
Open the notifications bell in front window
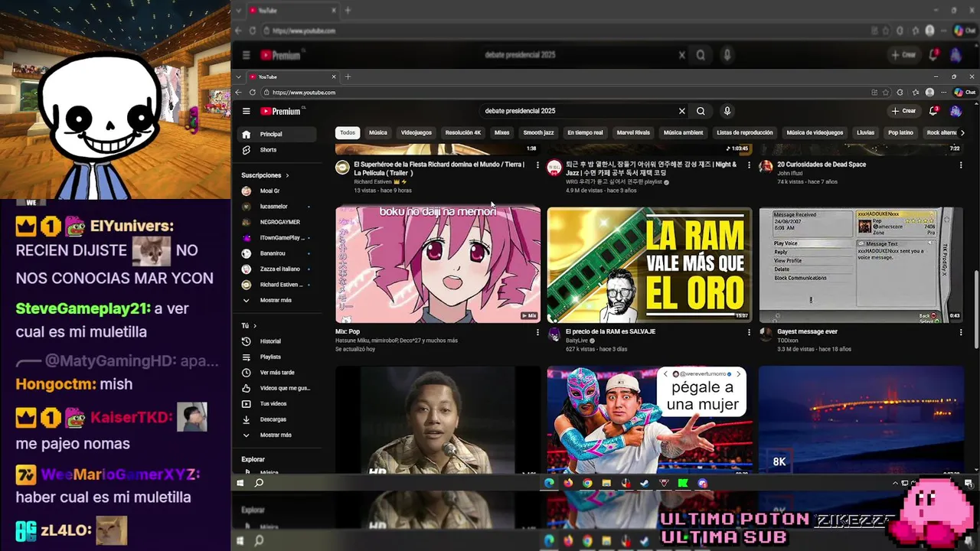point(933,111)
